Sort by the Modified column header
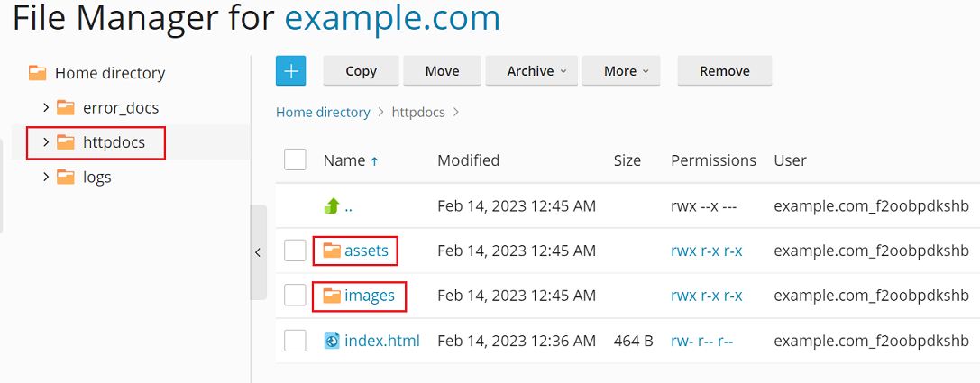 pyautogui.click(x=468, y=160)
